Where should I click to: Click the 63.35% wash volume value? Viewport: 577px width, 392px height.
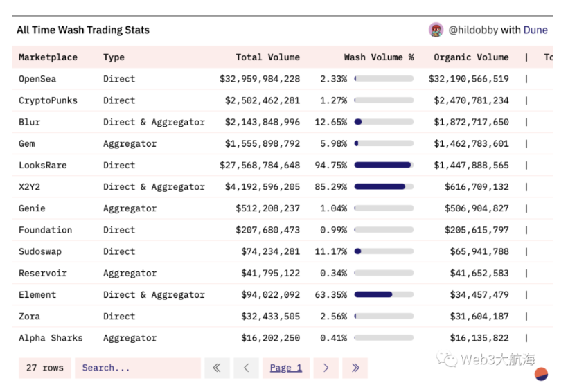point(331,295)
